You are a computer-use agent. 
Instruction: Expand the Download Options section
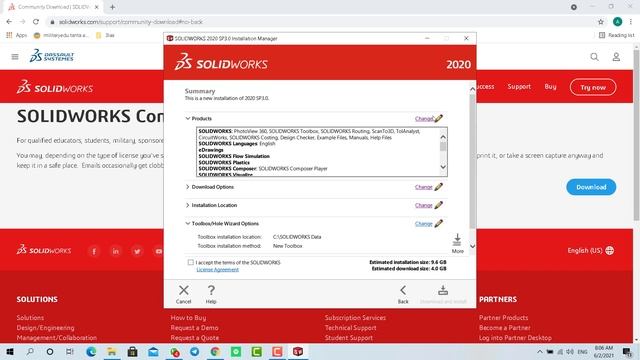188,187
